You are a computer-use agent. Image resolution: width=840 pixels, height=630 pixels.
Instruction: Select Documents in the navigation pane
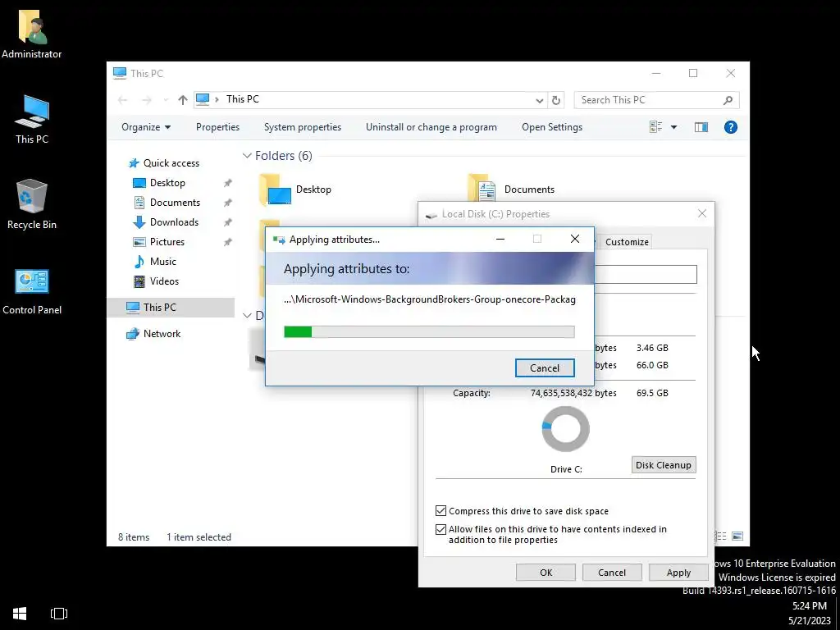(x=176, y=203)
